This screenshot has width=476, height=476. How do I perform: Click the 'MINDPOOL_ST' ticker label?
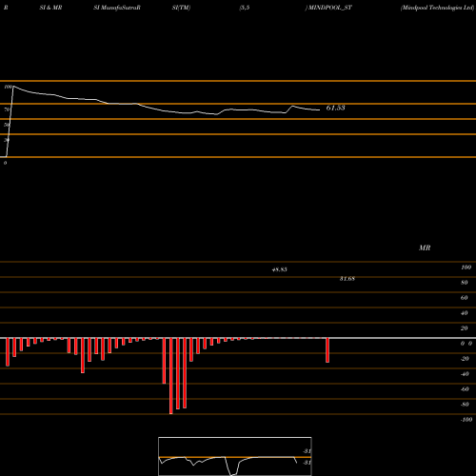click(x=330, y=8)
